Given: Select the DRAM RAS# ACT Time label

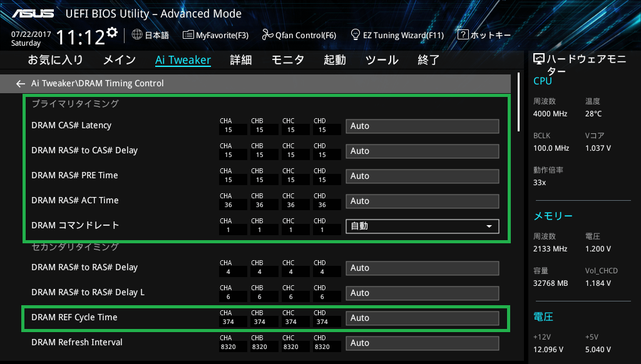Looking at the screenshot, I should click(x=75, y=200).
